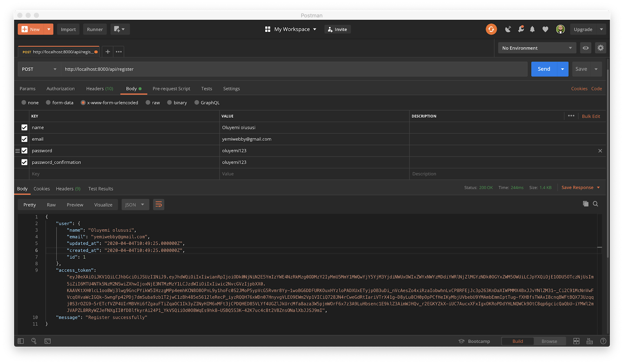Screen dimensions: 624x364
Task: Toggle line wrap in response viewer
Action: pos(158,205)
